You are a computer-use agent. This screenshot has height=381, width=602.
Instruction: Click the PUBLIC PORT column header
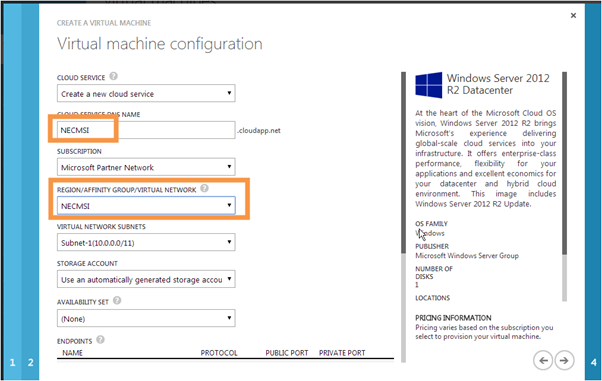[287, 353]
